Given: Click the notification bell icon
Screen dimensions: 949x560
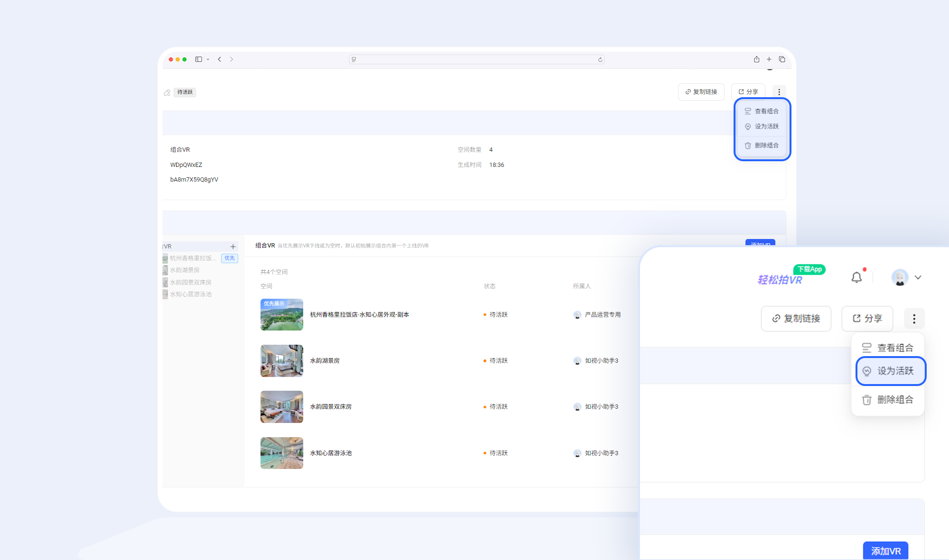Looking at the screenshot, I should pos(856,277).
